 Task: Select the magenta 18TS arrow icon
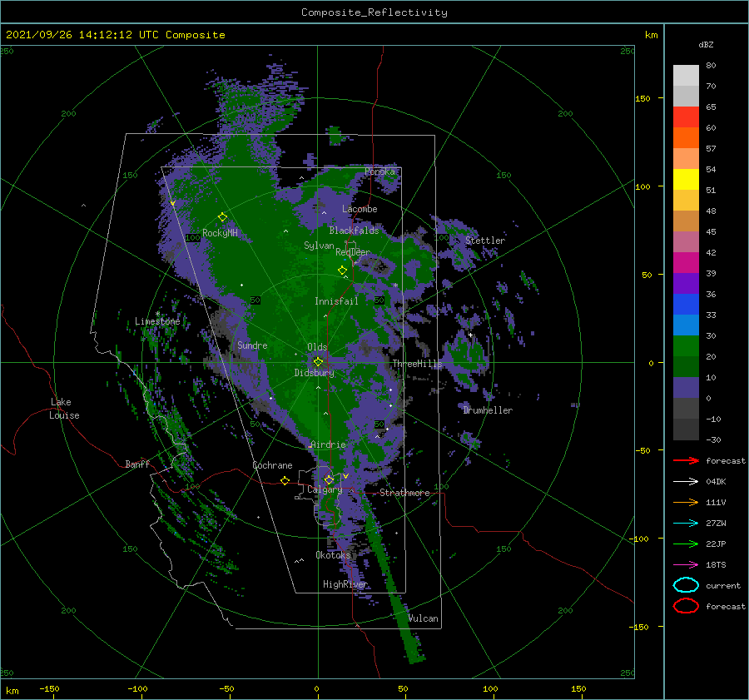coord(686,565)
